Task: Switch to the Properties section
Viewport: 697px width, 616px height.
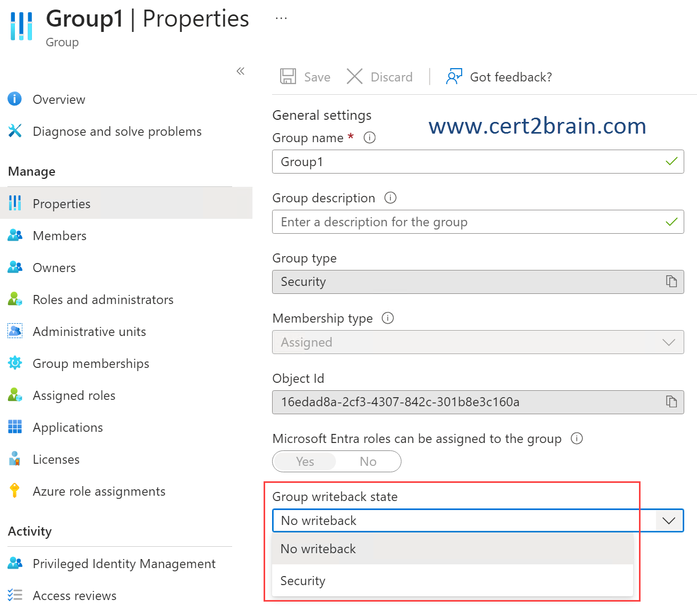Action: (62, 203)
